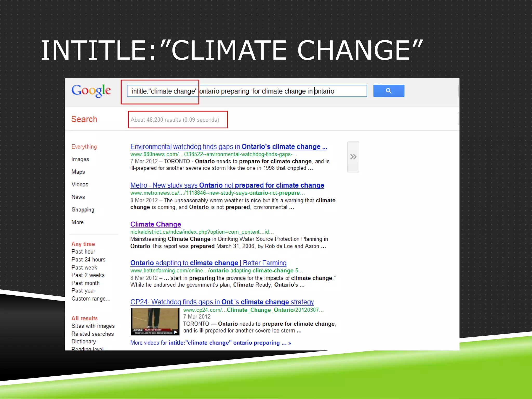532x399 pixels.
Task: Select All results option
Action: [x=84, y=318]
